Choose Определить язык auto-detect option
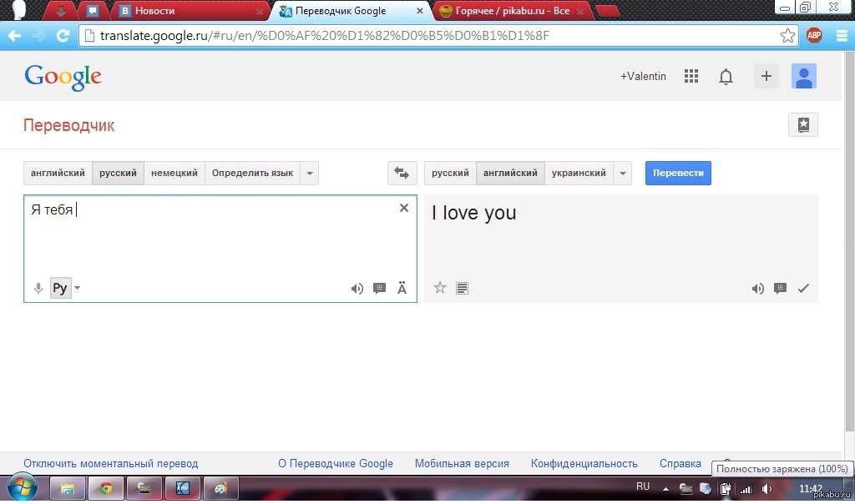 click(x=252, y=174)
